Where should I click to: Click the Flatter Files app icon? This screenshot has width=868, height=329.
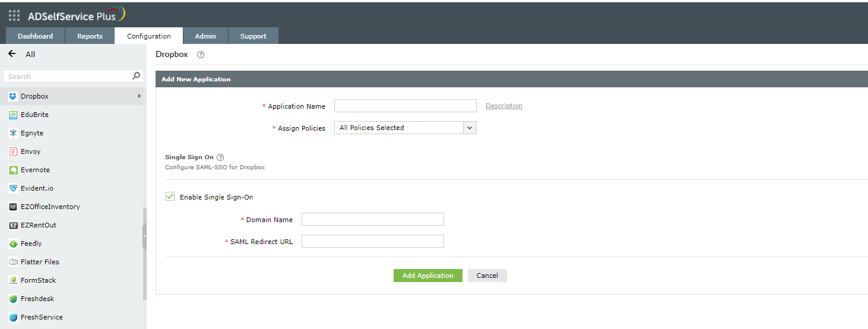click(13, 262)
